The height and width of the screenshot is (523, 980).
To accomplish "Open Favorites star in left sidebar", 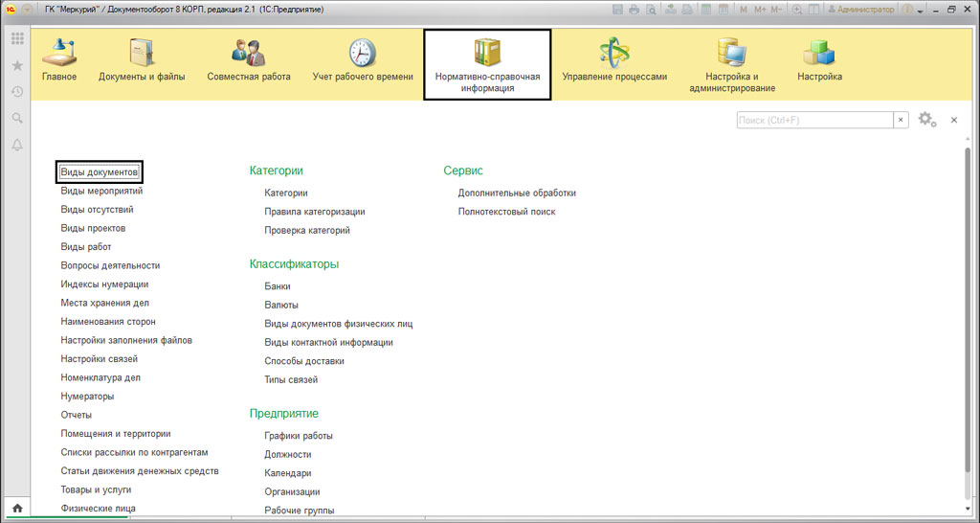I will (16, 66).
